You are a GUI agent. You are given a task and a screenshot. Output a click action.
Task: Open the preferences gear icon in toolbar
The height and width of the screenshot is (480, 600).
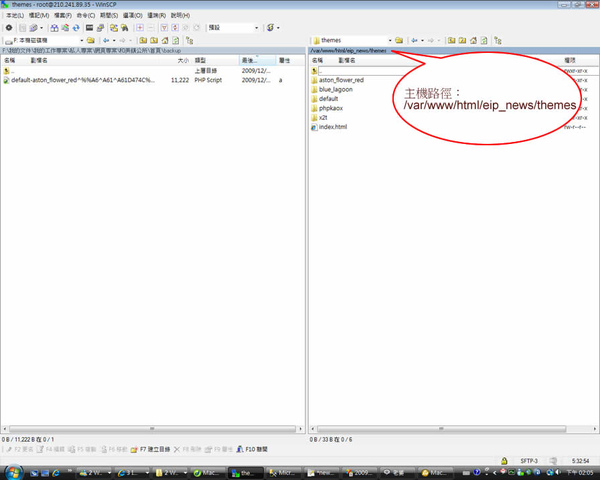[x=9, y=28]
